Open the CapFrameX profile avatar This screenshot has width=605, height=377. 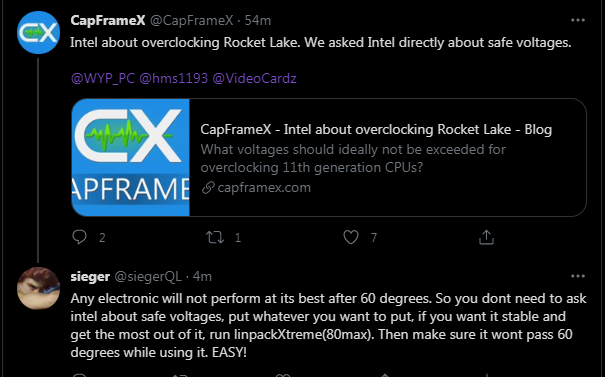[x=39, y=32]
